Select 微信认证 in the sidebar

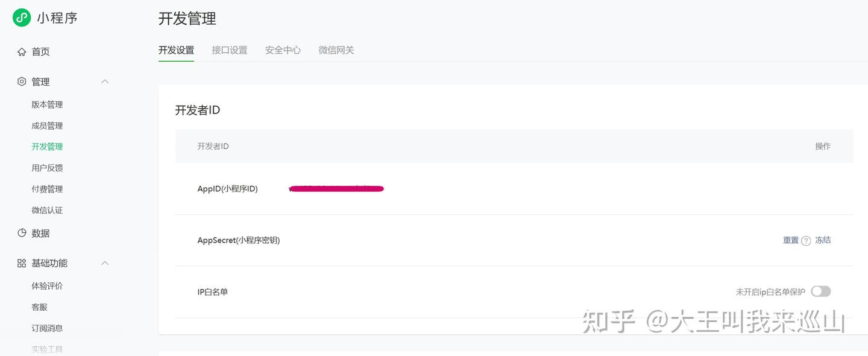pyautogui.click(x=47, y=210)
